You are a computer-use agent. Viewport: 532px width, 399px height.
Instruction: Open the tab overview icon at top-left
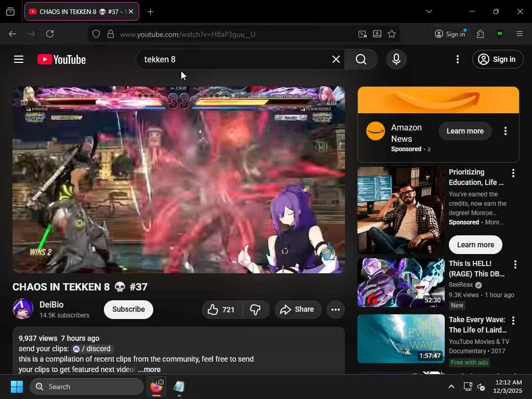pos(10,12)
